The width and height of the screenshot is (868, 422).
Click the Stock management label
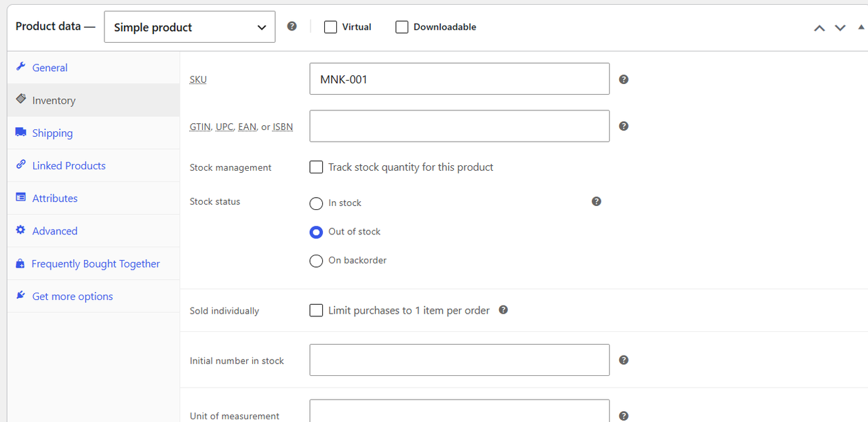point(231,167)
